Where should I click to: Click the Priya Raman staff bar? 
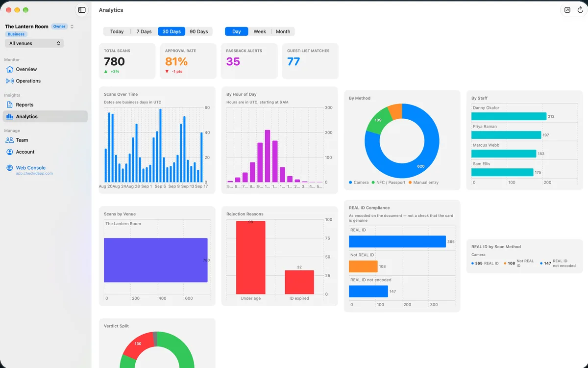[x=506, y=135]
